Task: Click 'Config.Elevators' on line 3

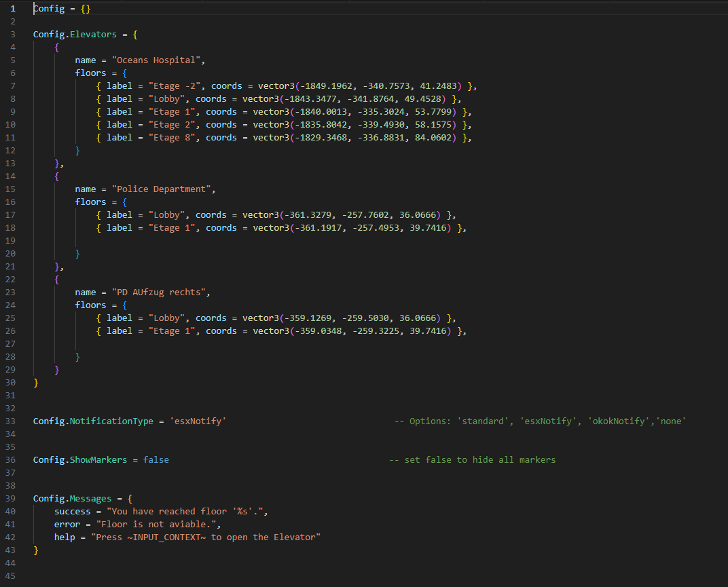Action: click(x=75, y=35)
